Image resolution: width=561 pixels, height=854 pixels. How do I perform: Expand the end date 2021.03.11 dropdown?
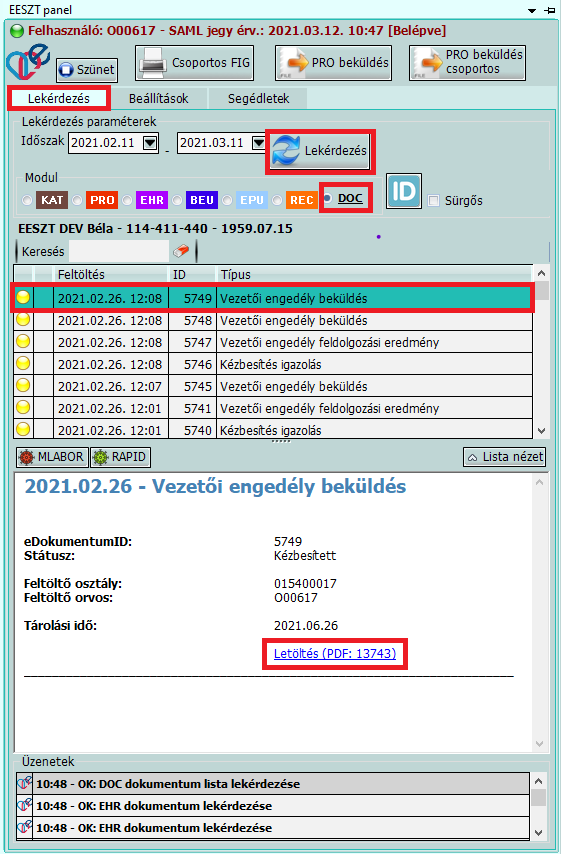259,143
